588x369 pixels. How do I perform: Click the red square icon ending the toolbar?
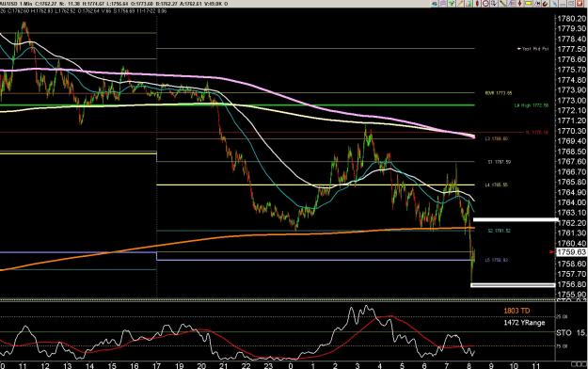[x=579, y=4]
